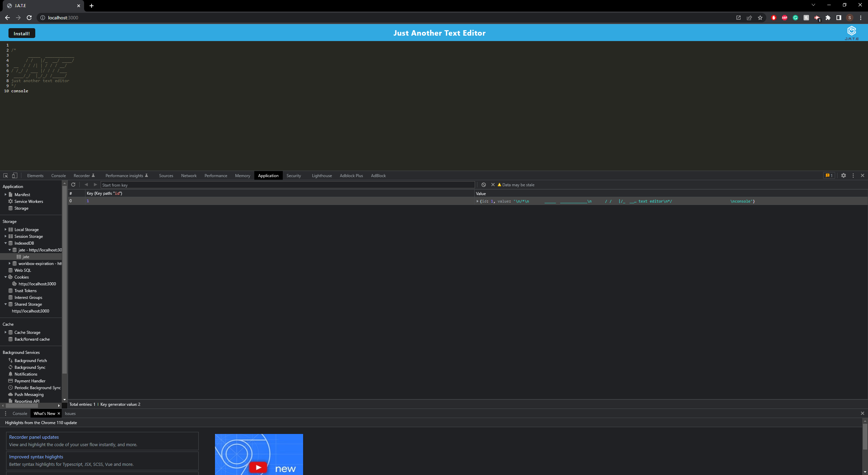The image size is (868, 475).
Task: Expand the id: 1 value record
Action: [x=478, y=201]
